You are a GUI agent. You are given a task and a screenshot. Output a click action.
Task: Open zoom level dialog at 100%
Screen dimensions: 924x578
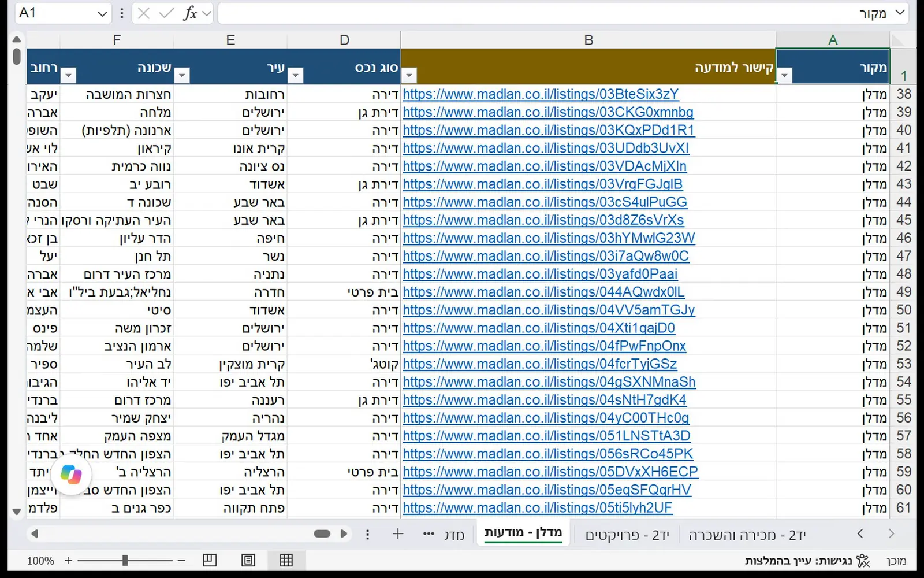(x=40, y=561)
